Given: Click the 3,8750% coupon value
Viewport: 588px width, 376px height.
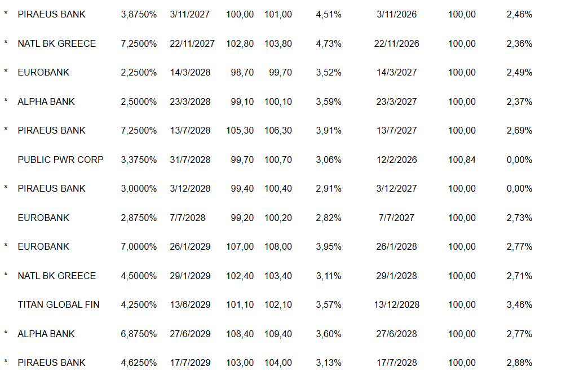Looking at the screenshot, I should click(x=139, y=14).
